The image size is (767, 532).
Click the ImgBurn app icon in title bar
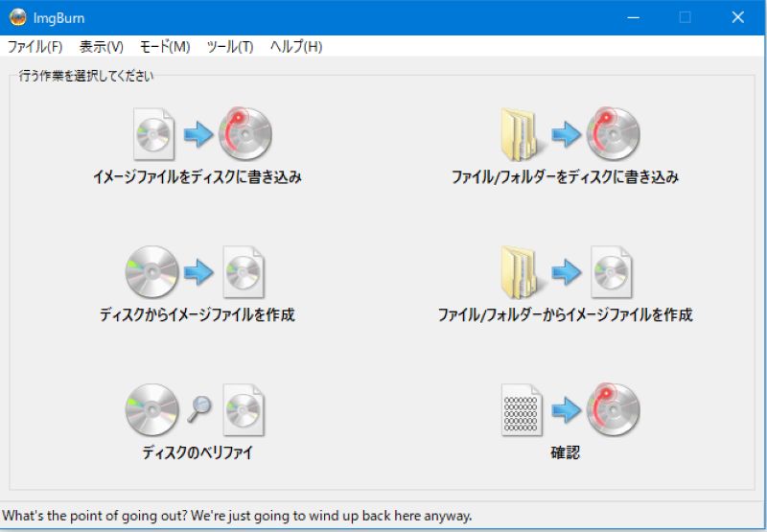tap(17, 17)
